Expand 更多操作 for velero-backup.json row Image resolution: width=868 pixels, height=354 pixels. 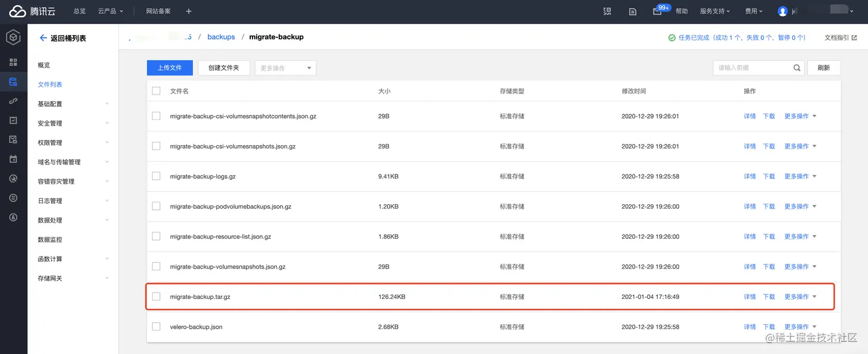click(x=800, y=326)
